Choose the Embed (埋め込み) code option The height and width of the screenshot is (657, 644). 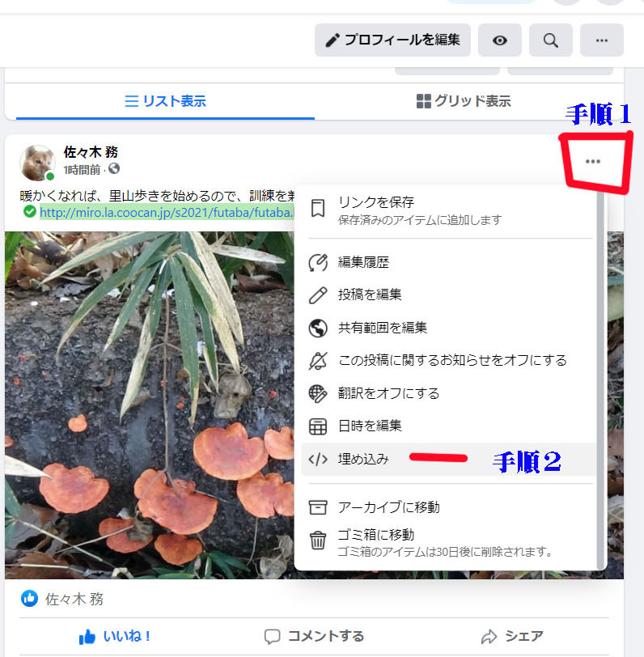pyautogui.click(x=363, y=459)
